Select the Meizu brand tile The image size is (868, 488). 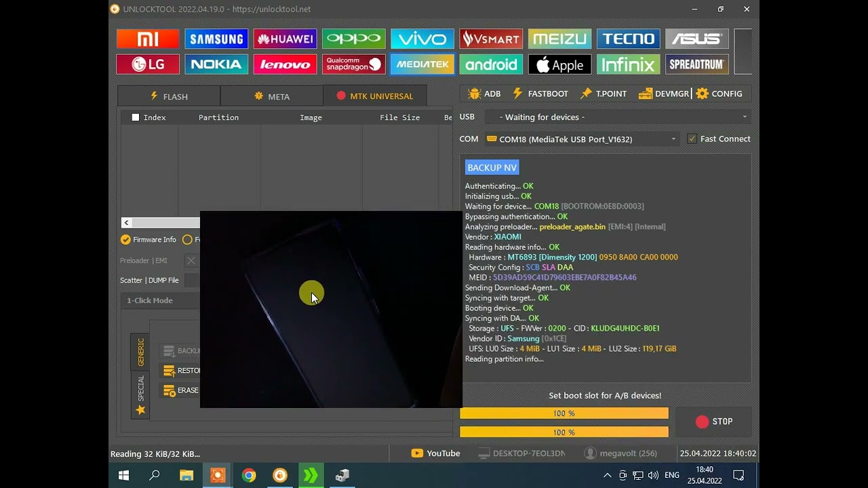click(x=559, y=39)
